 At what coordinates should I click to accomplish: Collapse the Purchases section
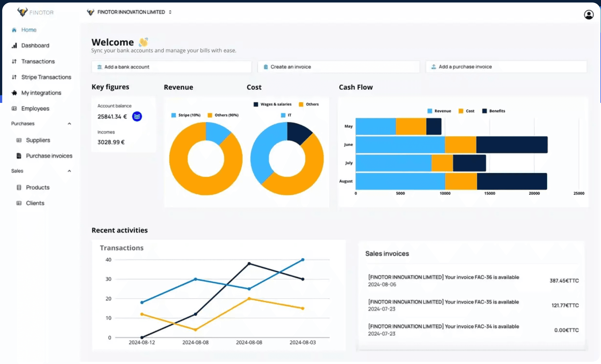pyautogui.click(x=70, y=124)
